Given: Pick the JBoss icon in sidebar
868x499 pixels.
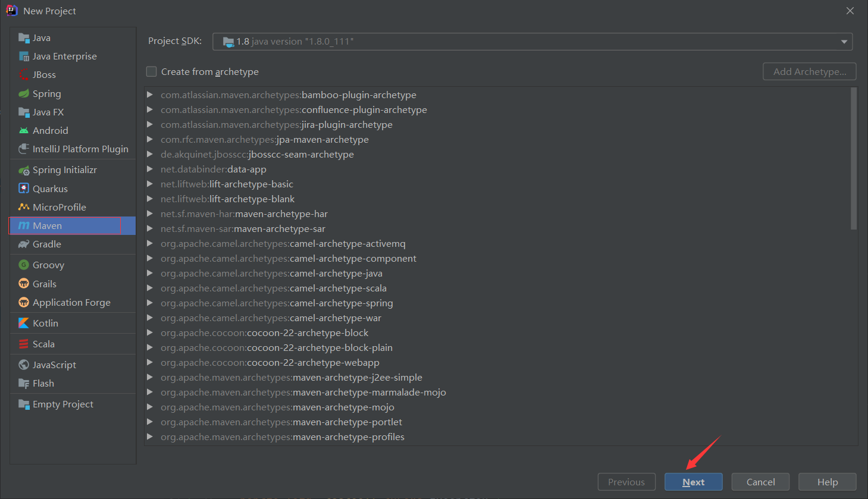Looking at the screenshot, I should [x=24, y=75].
